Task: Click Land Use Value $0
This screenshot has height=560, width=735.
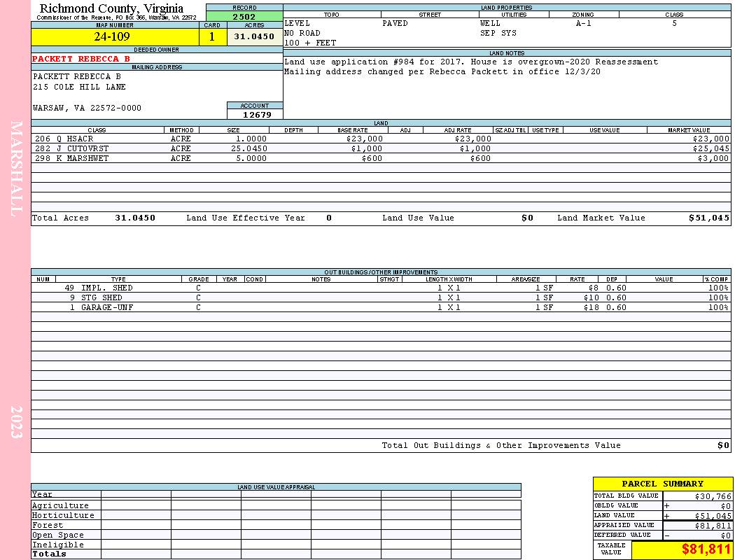Action: pyautogui.click(x=527, y=218)
